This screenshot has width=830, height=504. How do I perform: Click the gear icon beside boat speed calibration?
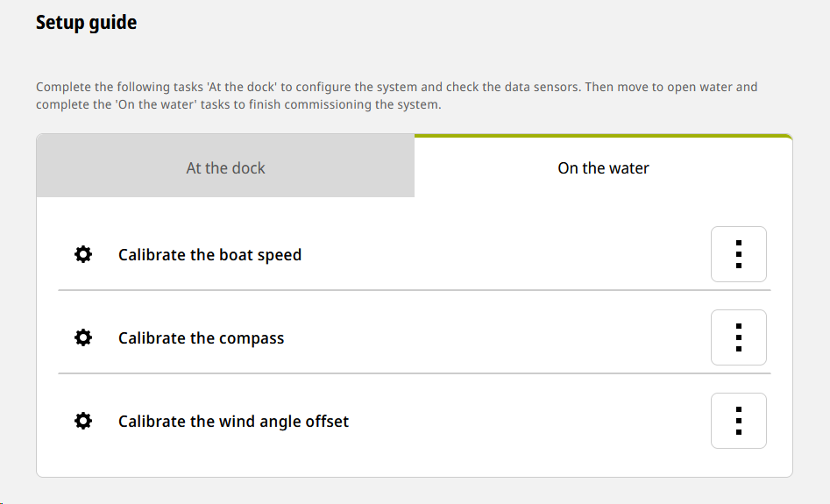(83, 255)
